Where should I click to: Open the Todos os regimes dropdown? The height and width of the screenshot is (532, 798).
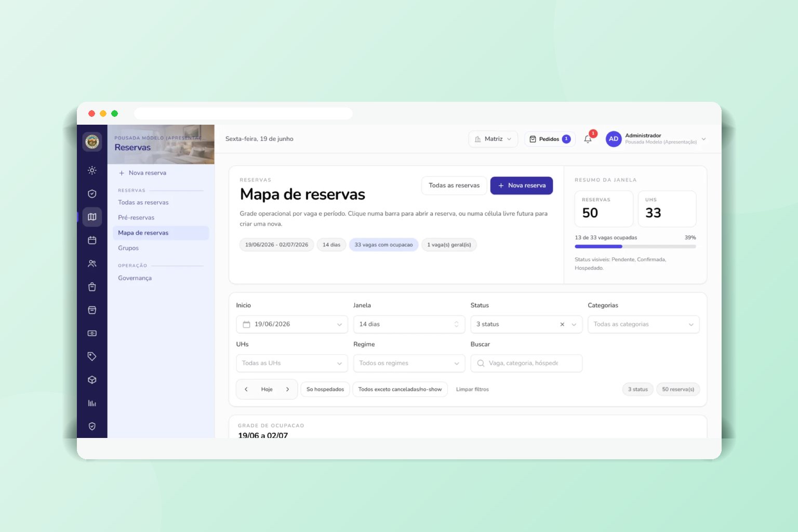click(x=409, y=363)
